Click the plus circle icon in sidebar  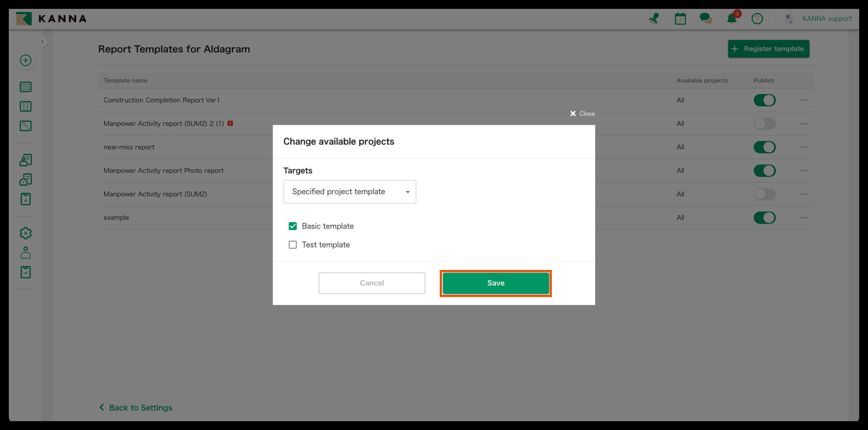pos(26,60)
